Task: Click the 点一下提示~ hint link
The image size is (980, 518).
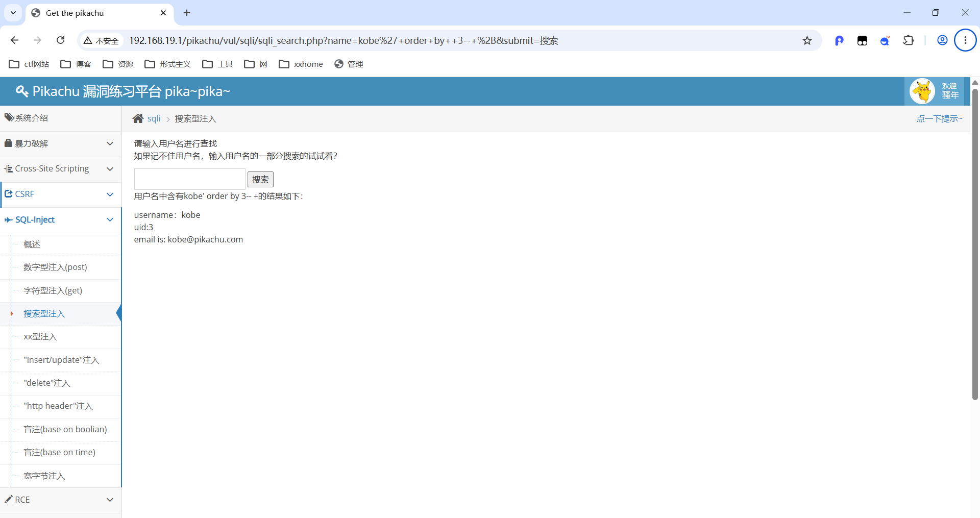Action: click(939, 118)
